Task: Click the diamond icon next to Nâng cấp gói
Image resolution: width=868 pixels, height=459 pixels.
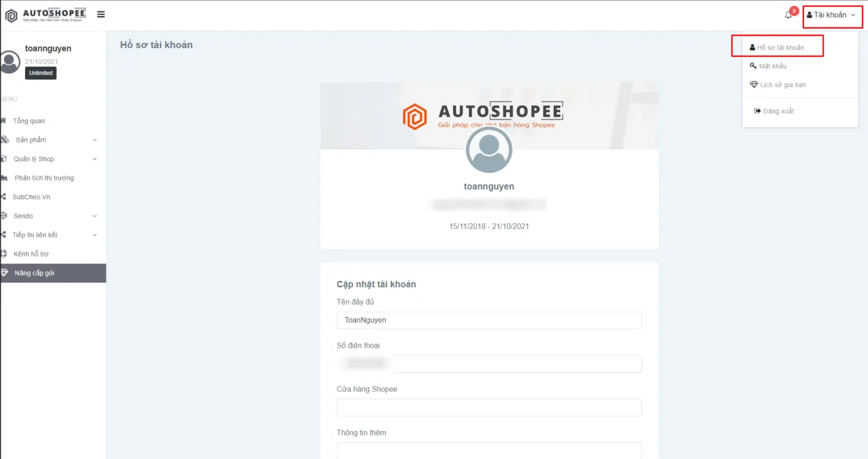Action: coord(5,273)
